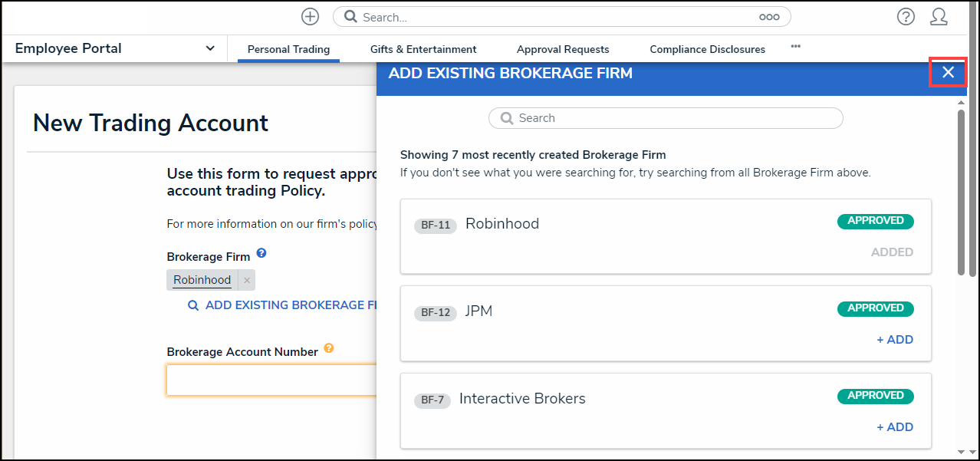
Task: Open the more tabs ellipsis menu
Action: tap(795, 47)
